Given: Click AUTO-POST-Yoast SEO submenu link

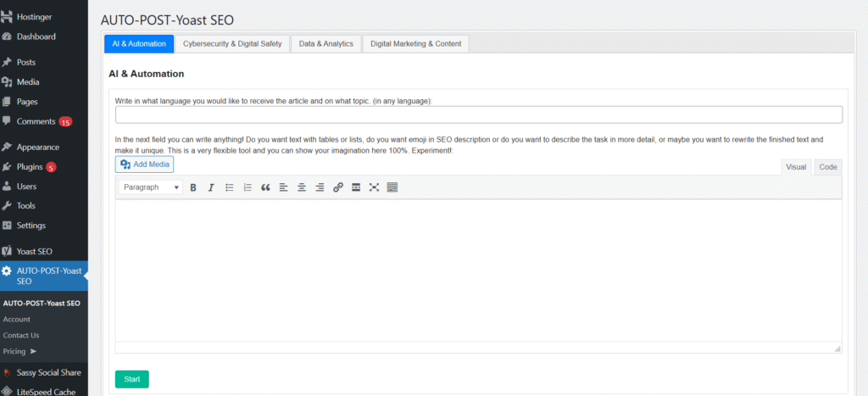Looking at the screenshot, I should [42, 304].
